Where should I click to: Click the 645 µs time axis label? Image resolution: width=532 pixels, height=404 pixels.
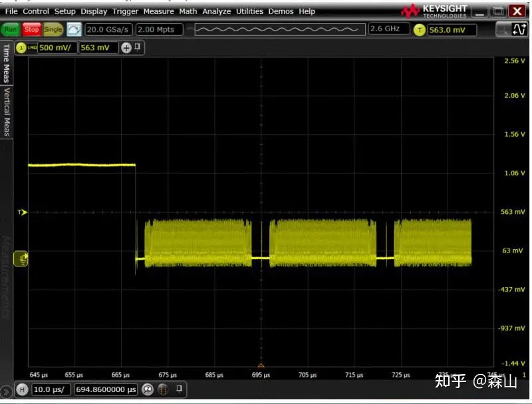(39, 375)
